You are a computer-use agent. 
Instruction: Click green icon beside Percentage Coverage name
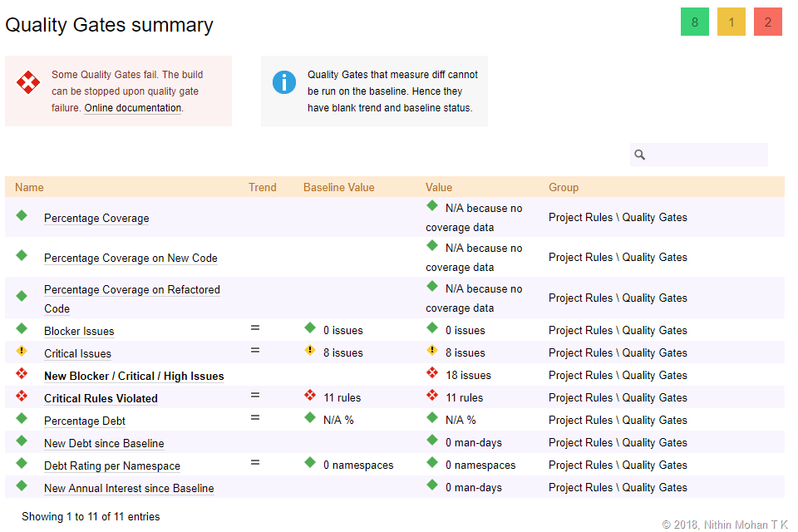(x=22, y=216)
